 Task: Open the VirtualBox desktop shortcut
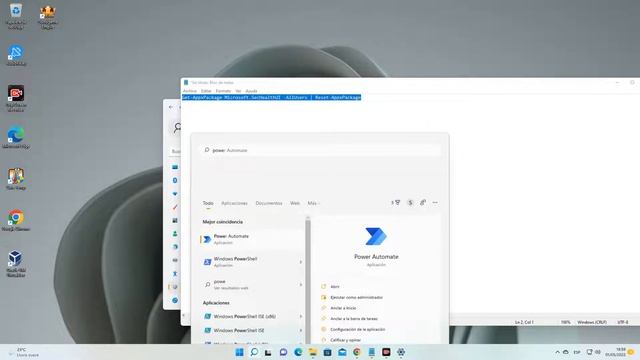[x=16, y=263]
